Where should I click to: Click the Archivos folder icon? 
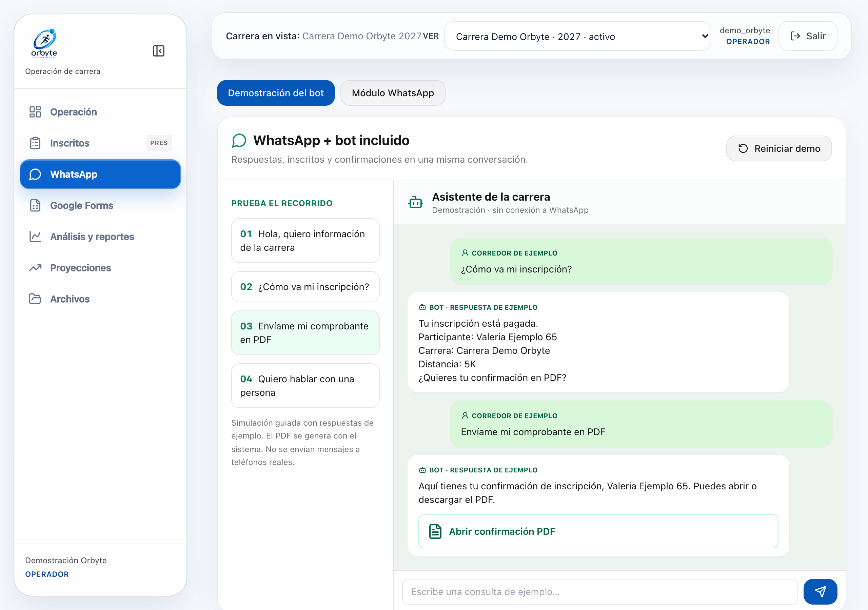pos(35,299)
